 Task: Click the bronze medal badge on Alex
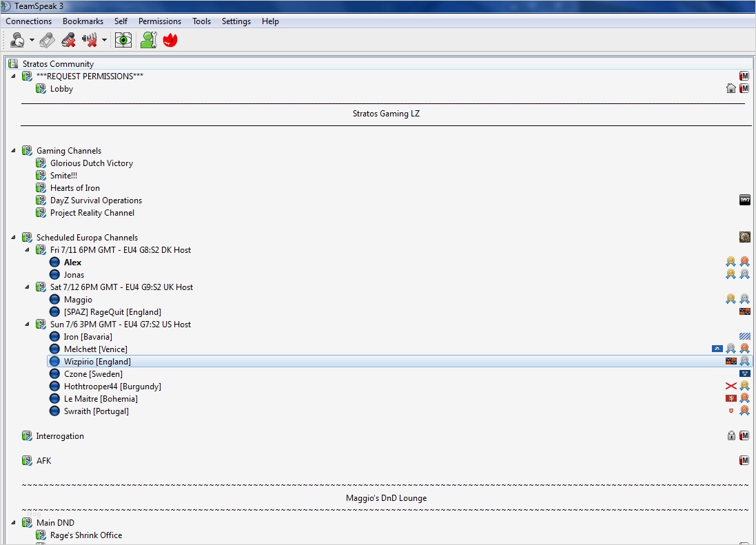[745, 261]
